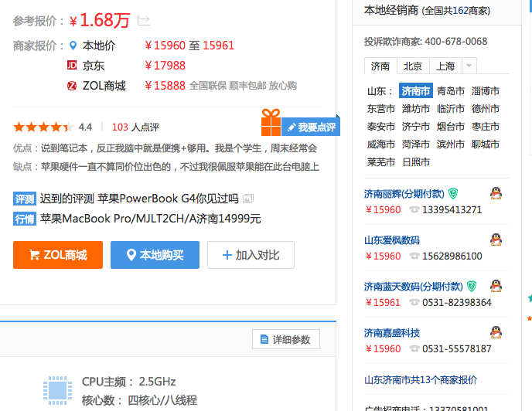Click the QQ penguin icon for 山东爱枫数码
The width and height of the screenshot is (532, 411).
tap(496, 239)
